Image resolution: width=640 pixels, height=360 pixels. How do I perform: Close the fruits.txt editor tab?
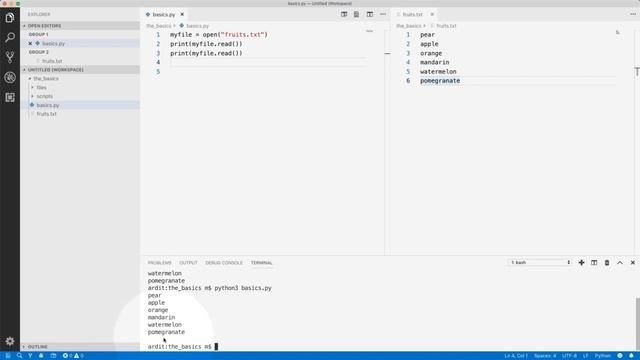(x=432, y=14)
